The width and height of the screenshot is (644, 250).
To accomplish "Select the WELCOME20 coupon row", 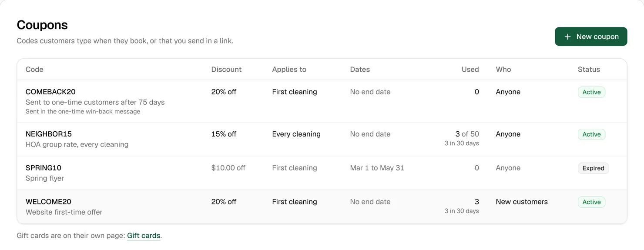I will point(322,207).
